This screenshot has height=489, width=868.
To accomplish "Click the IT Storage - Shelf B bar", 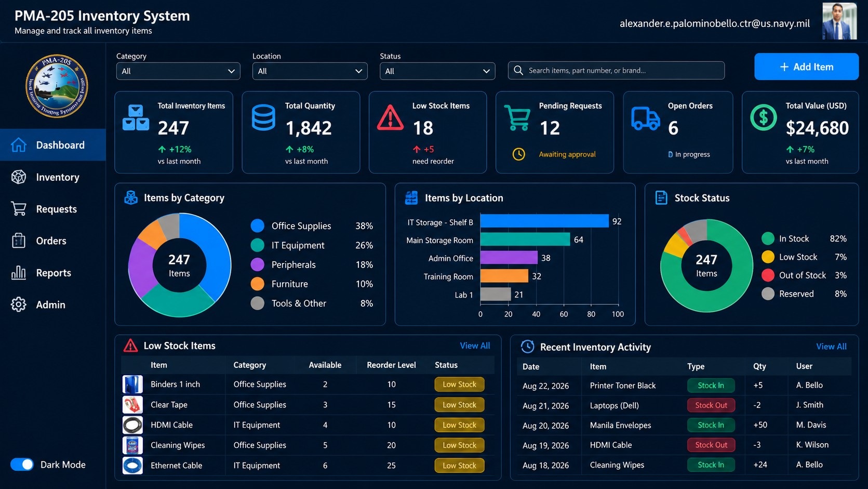I will (x=544, y=221).
